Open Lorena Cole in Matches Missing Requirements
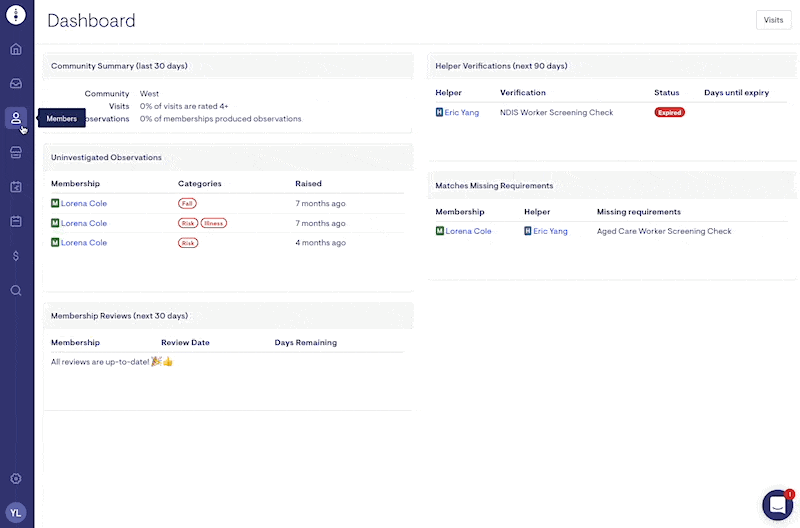Viewport: 800px width, 528px height. coord(468,231)
